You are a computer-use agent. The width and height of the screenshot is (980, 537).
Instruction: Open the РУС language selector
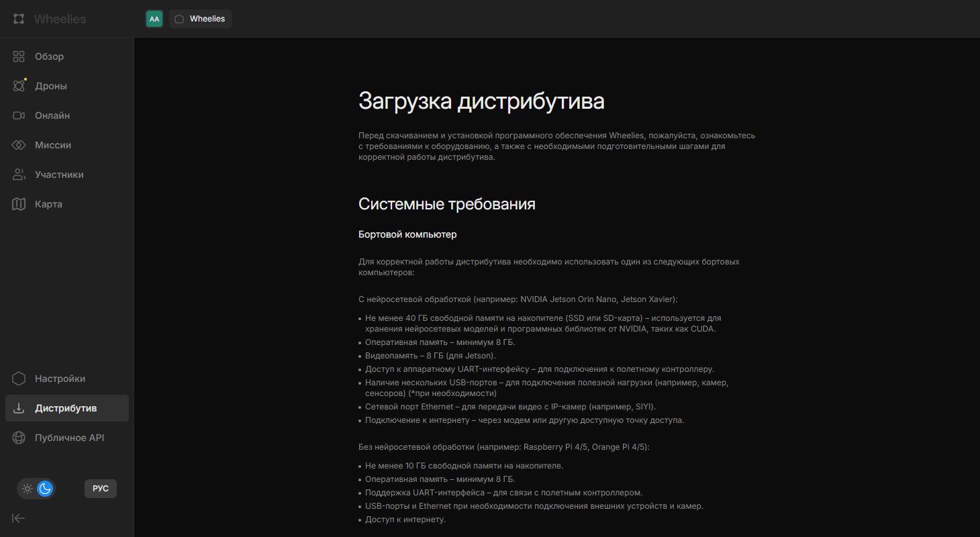tap(101, 489)
